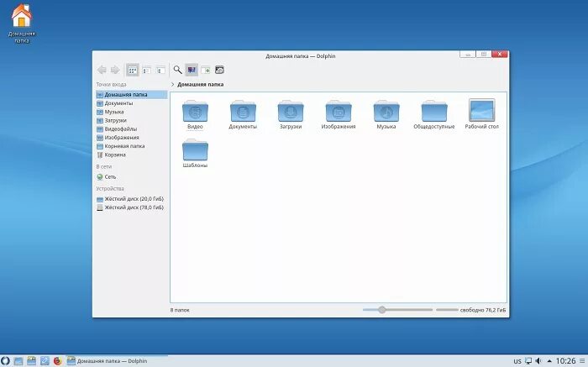The height and width of the screenshot is (367, 588).
Task: Select the Документы folder icon in file view
Action: 243,112
